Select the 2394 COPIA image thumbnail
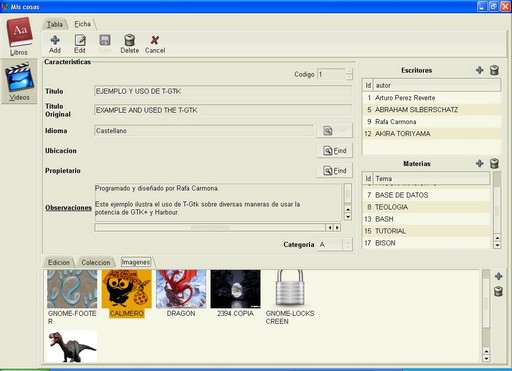This screenshot has height=371, width=512. point(235,289)
